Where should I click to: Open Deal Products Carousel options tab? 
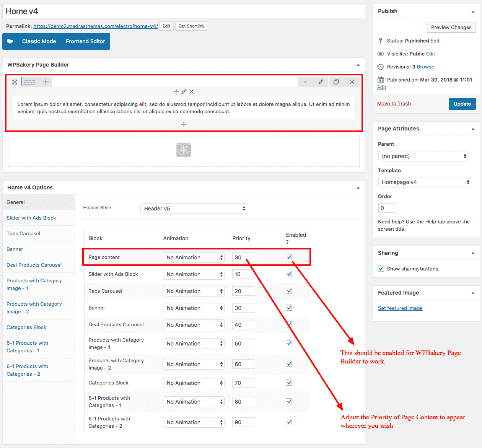point(39,265)
